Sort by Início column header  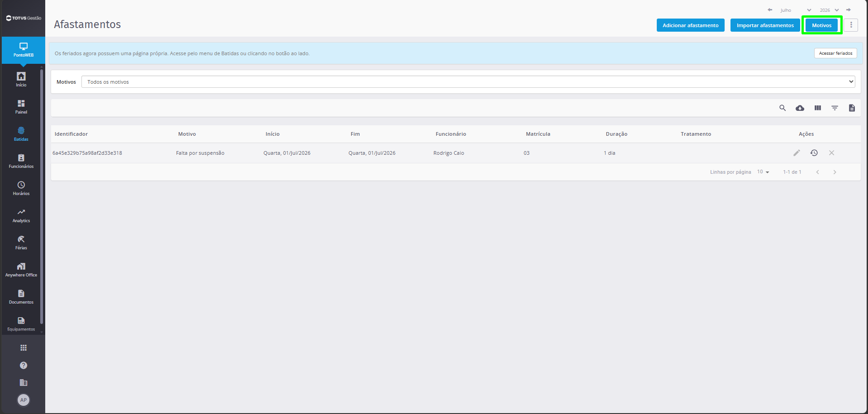pyautogui.click(x=272, y=134)
